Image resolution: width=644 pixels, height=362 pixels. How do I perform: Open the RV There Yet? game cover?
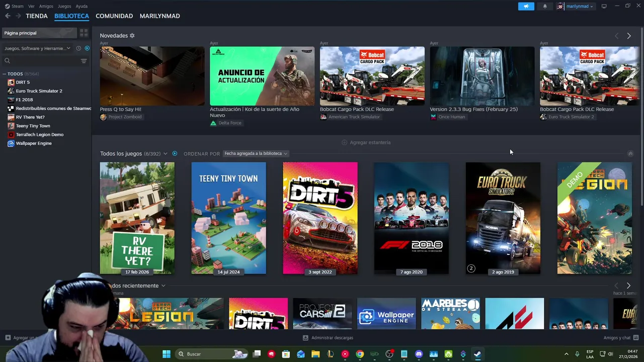coord(137,218)
